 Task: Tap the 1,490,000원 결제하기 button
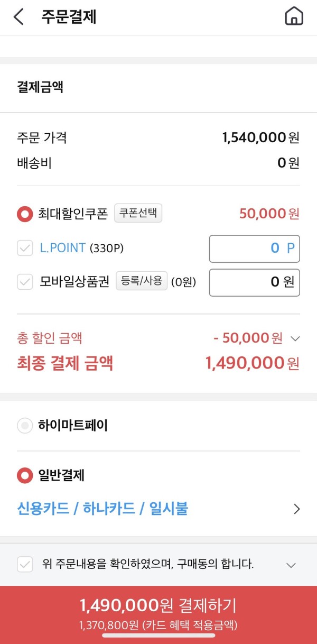158,615
